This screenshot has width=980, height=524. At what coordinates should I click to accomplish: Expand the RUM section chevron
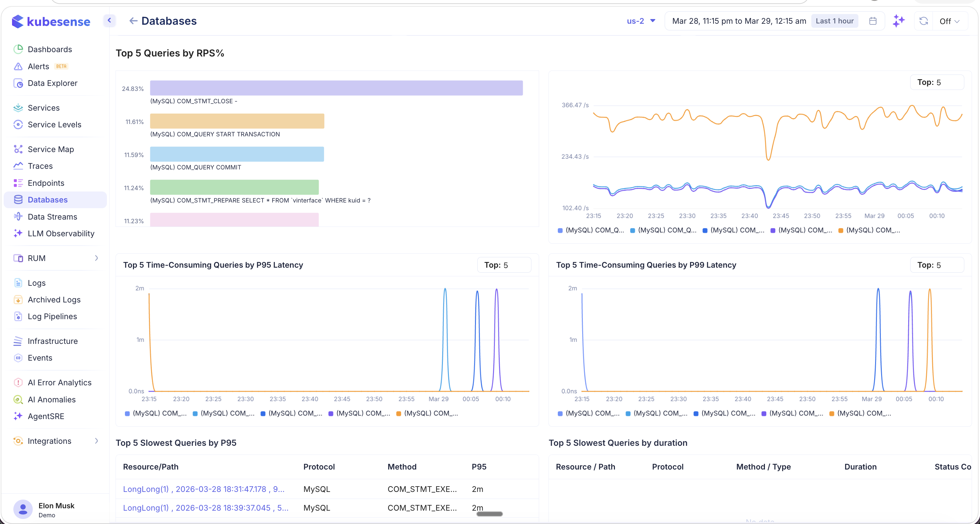(97, 258)
